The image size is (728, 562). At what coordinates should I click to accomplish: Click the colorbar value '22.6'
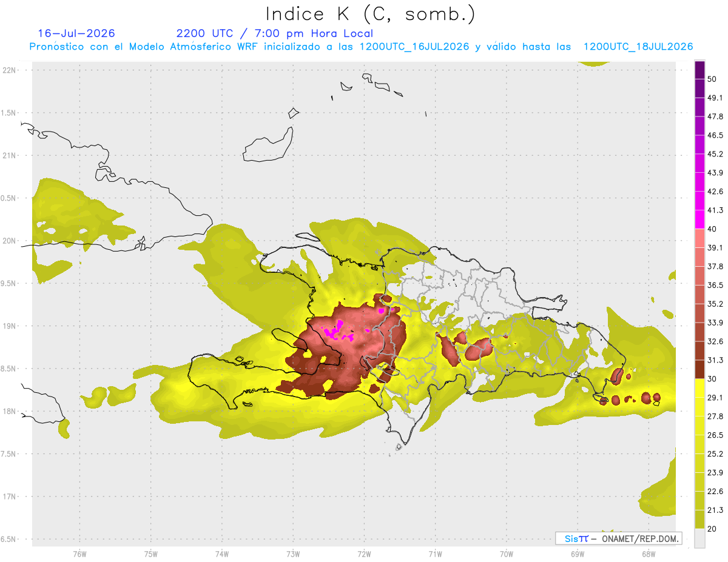(715, 492)
